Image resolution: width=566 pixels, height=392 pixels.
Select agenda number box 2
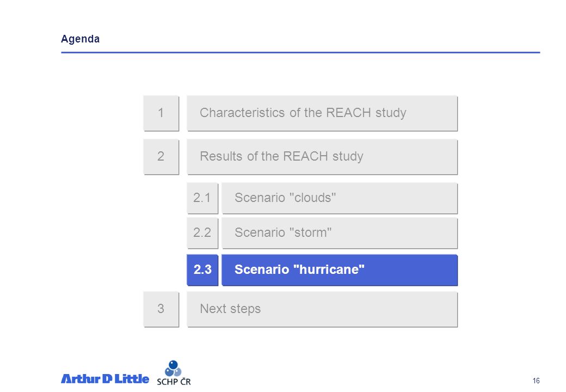click(161, 157)
